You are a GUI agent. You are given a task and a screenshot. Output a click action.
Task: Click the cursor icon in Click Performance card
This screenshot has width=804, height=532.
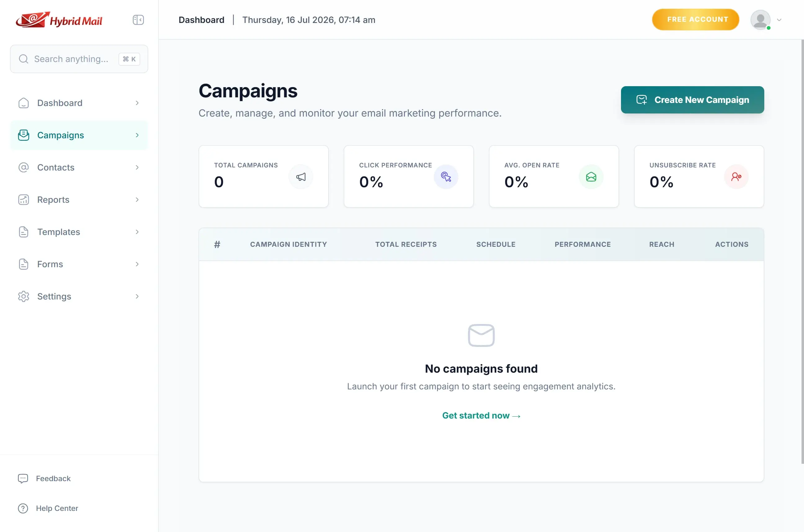446,177
